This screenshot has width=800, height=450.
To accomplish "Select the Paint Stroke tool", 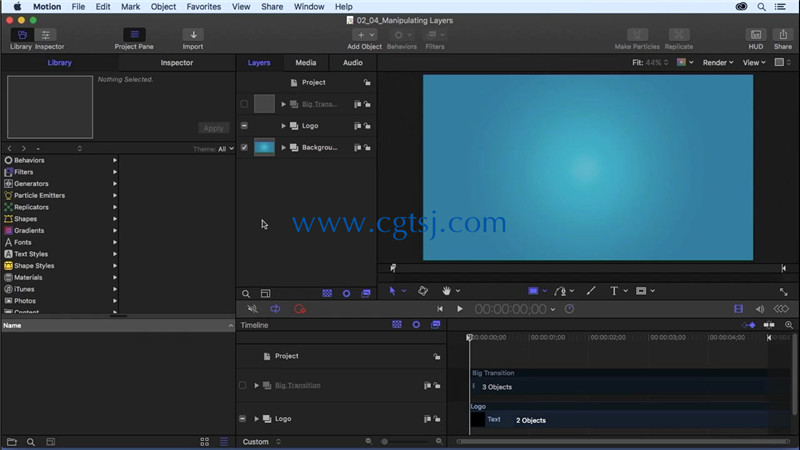I will [591, 291].
